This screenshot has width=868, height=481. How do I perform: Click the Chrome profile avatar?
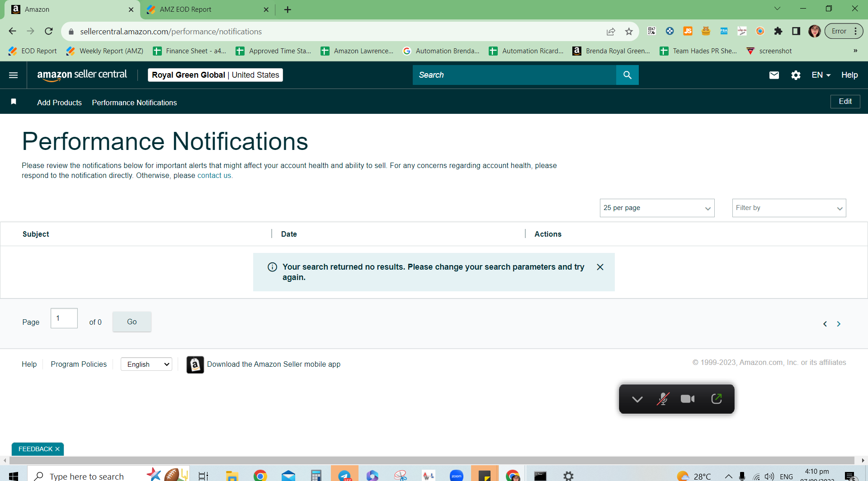pos(815,31)
